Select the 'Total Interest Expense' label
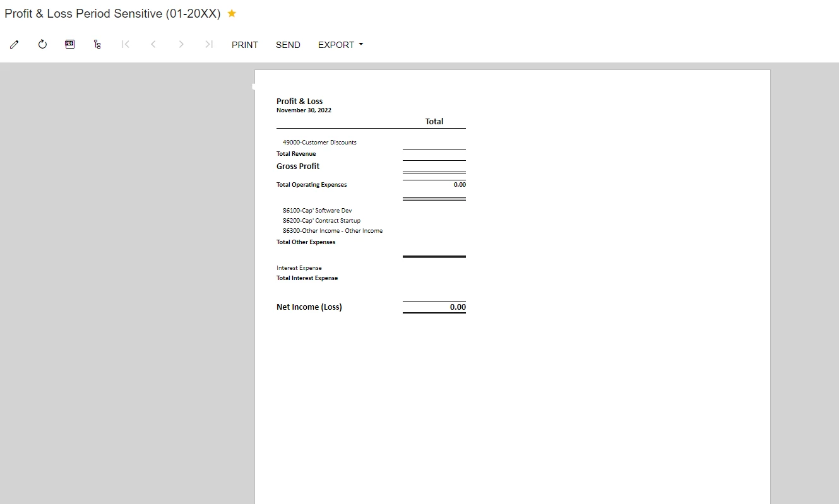This screenshot has width=839, height=504. tap(307, 278)
